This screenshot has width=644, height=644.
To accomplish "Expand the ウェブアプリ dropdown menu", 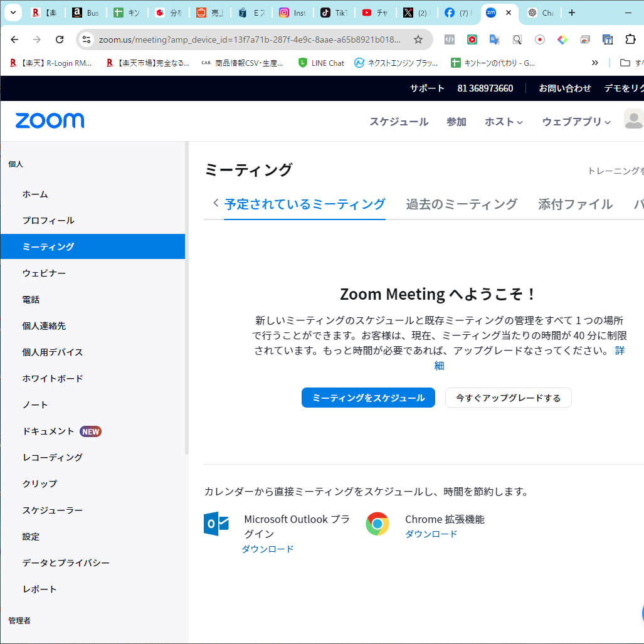I will coord(576,122).
